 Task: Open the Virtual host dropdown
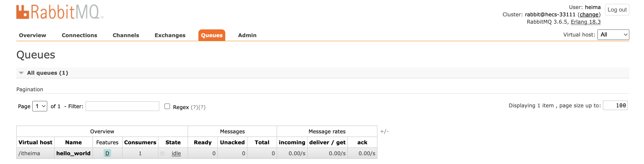(613, 35)
